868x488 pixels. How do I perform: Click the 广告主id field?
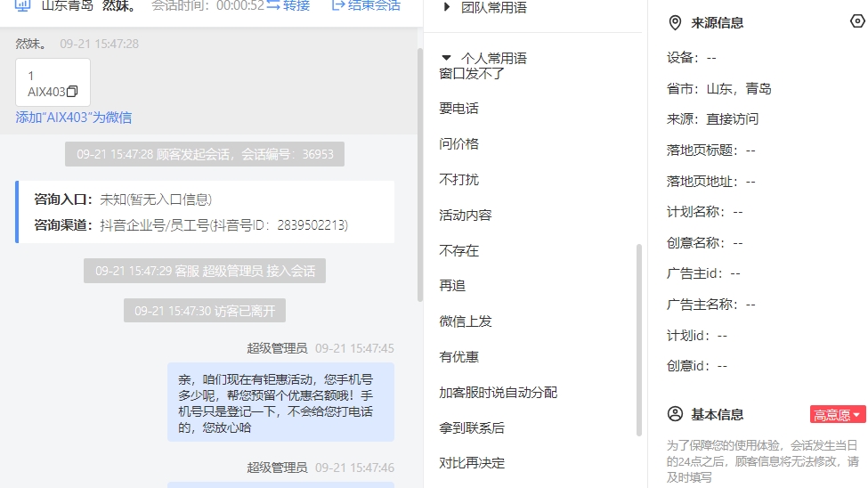click(x=703, y=273)
